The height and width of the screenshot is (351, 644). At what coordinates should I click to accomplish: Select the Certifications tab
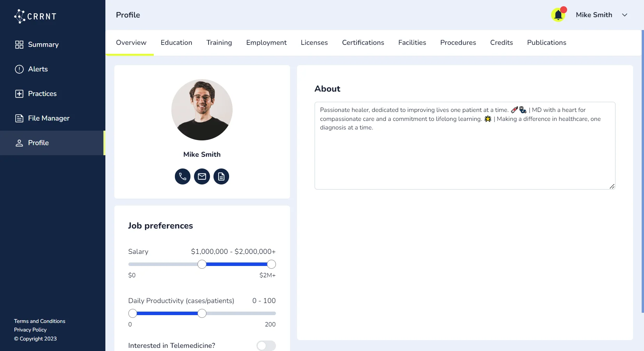(363, 43)
